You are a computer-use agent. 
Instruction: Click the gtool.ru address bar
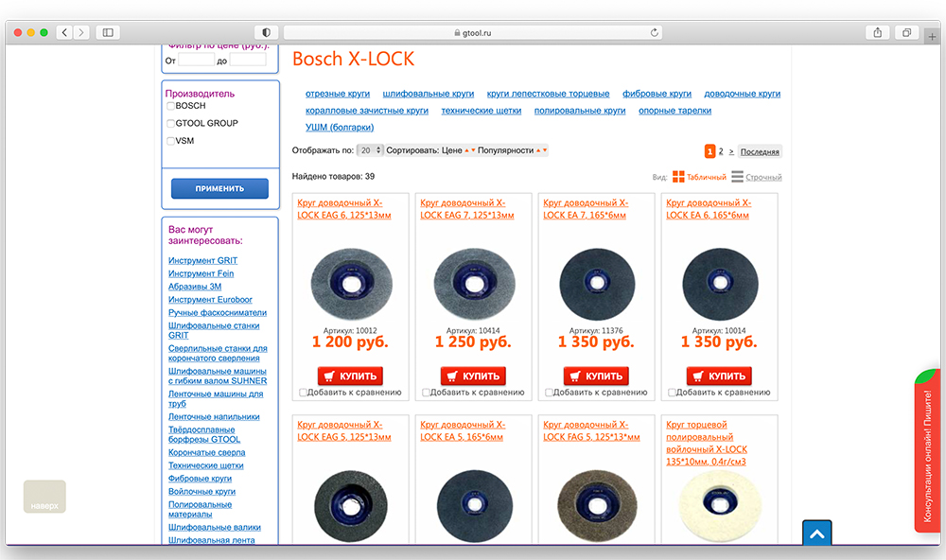coord(473,32)
